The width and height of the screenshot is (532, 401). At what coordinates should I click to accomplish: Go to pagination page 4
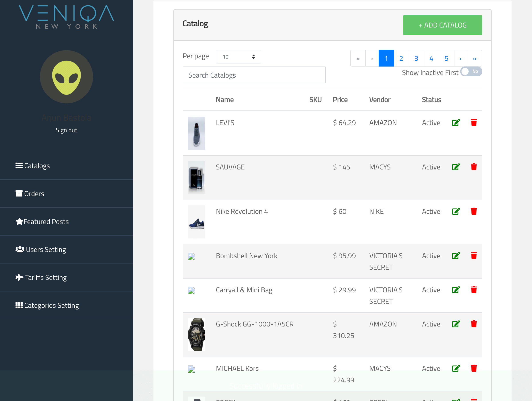point(431,58)
